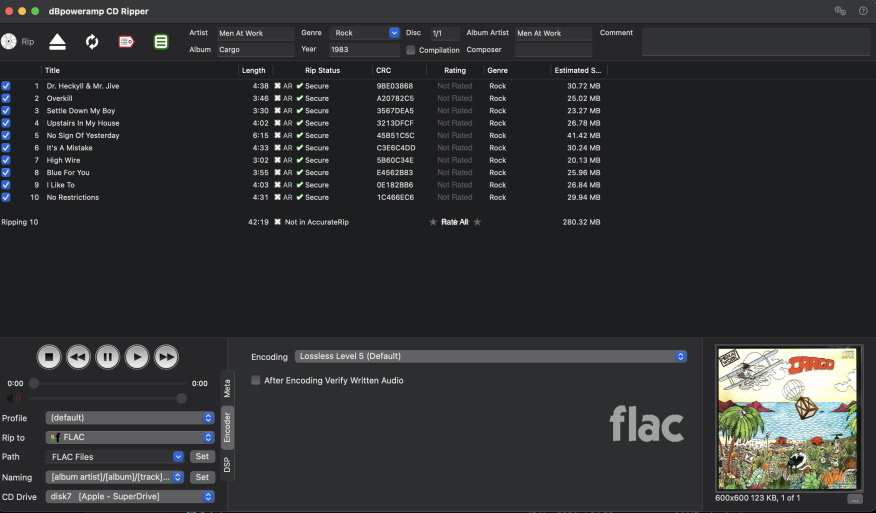Image resolution: width=876 pixels, height=513 pixels.
Task: Uncheck track 2 Overkill checkbox
Action: [6, 99]
